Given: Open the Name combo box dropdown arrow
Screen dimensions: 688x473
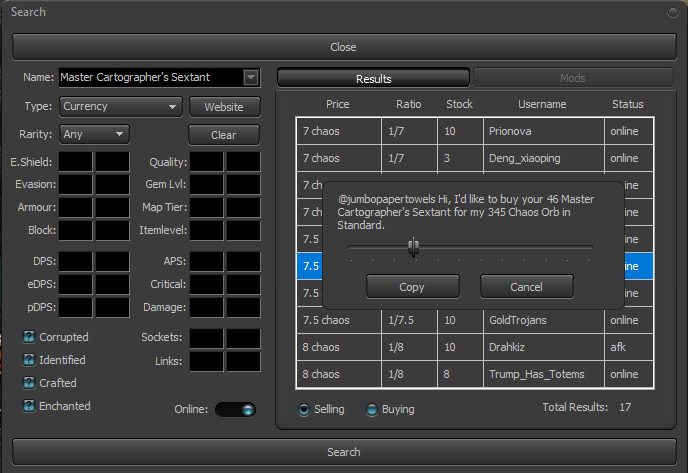Looking at the screenshot, I should [x=251, y=78].
